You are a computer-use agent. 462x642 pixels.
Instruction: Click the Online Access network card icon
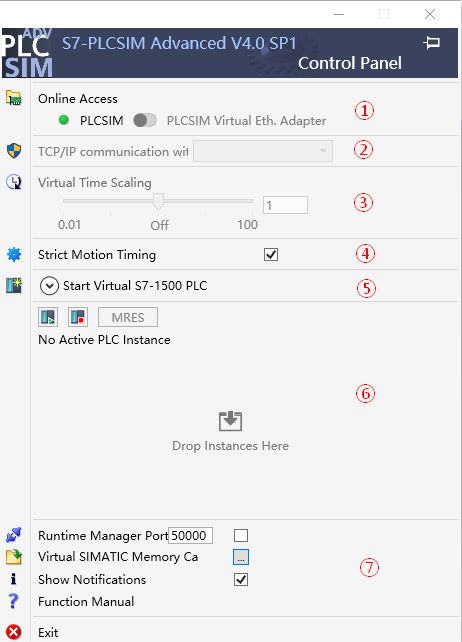tap(14, 98)
